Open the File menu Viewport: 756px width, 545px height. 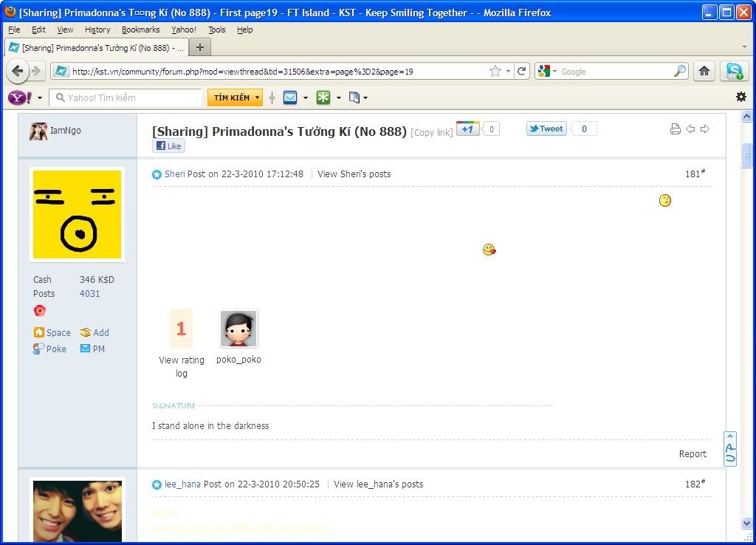point(15,30)
